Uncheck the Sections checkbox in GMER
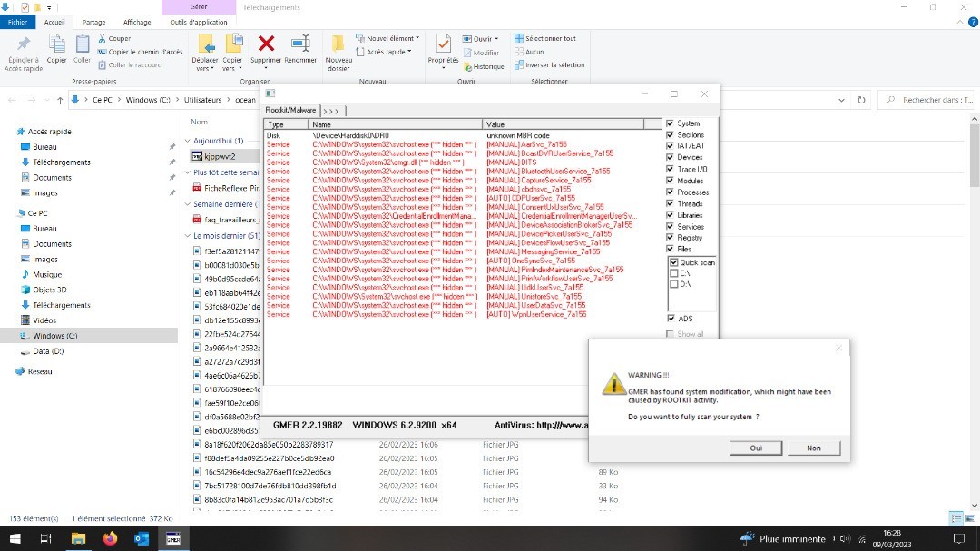Screen dimensions: 980x551 670,134
